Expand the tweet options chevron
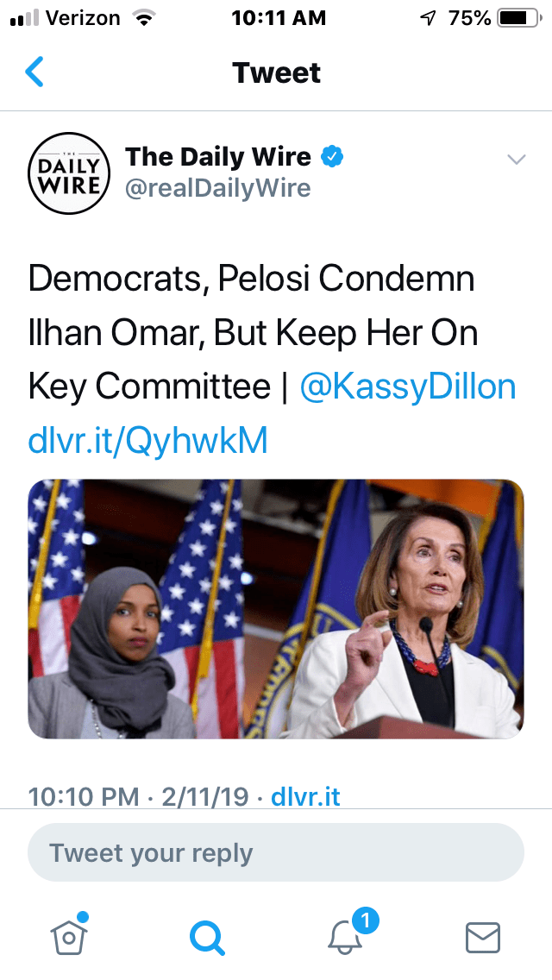552x980 pixels. point(517,160)
